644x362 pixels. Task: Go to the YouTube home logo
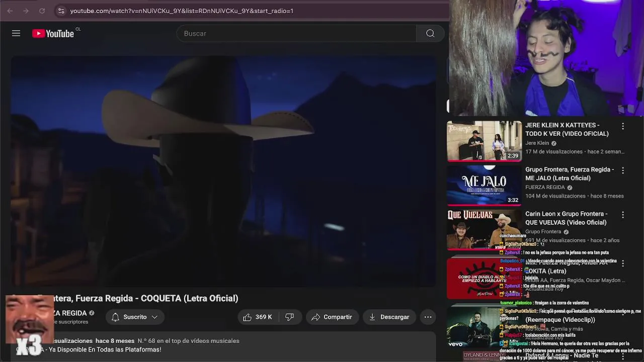53,33
